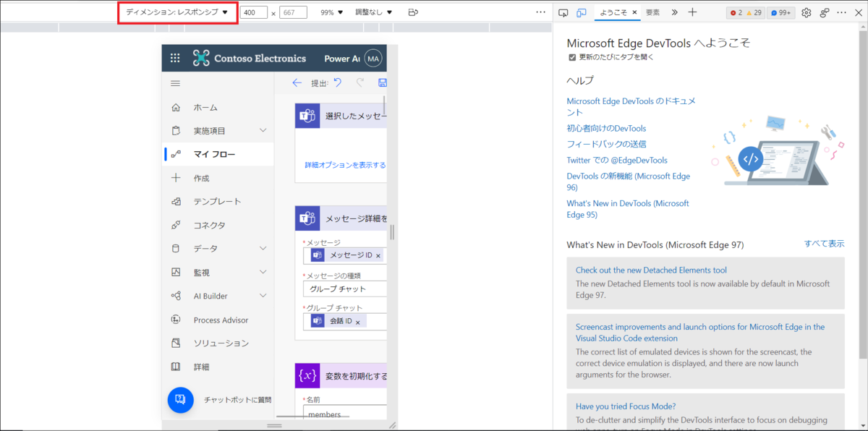
Task: Open Microsoft Edge DevTools のドキュメント link
Action: coord(631,106)
